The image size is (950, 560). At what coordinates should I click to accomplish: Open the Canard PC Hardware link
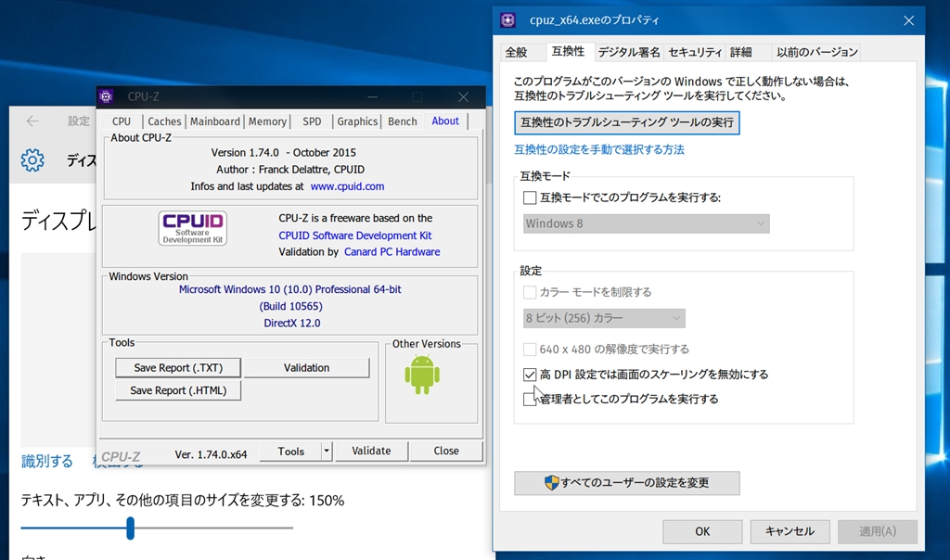coord(392,252)
